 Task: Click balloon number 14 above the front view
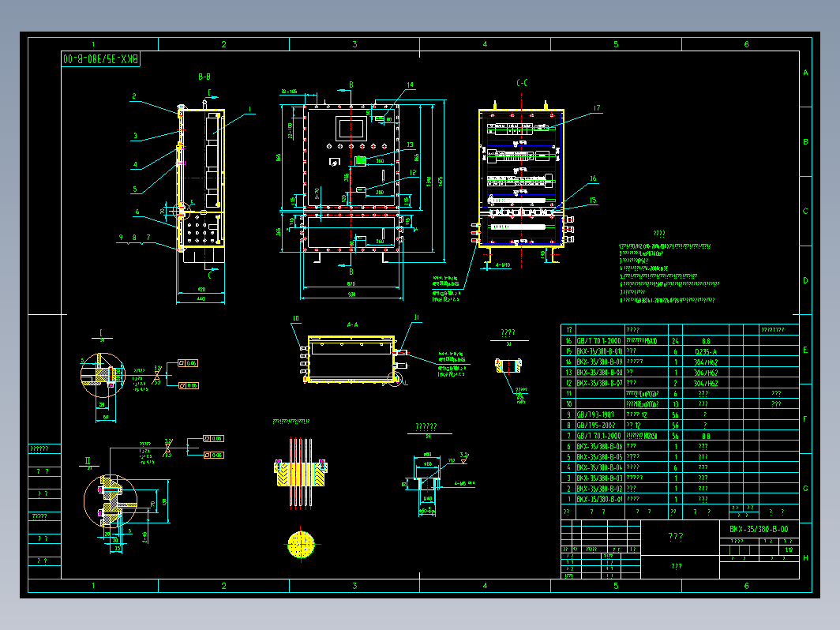coord(411,84)
